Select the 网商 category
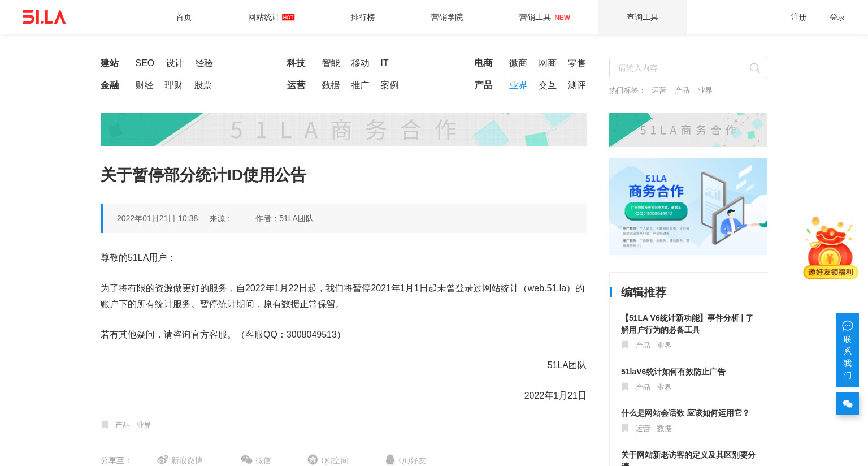 pos(548,63)
